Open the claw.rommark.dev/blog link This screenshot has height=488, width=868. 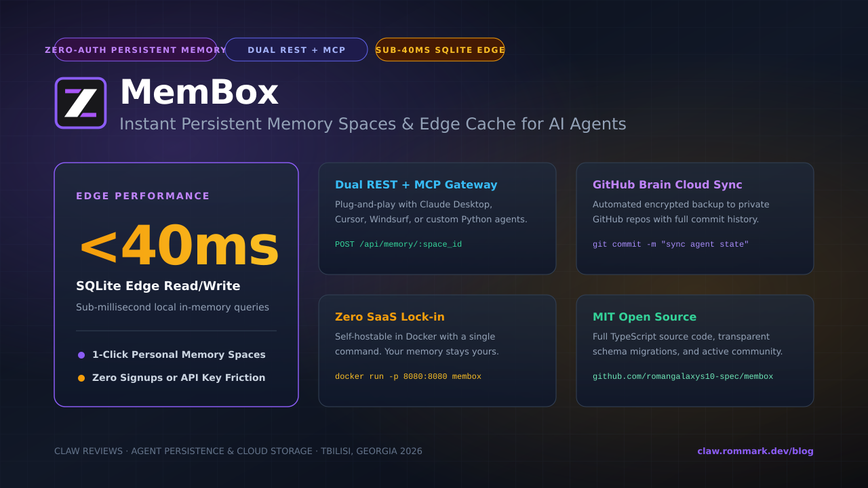tap(755, 451)
